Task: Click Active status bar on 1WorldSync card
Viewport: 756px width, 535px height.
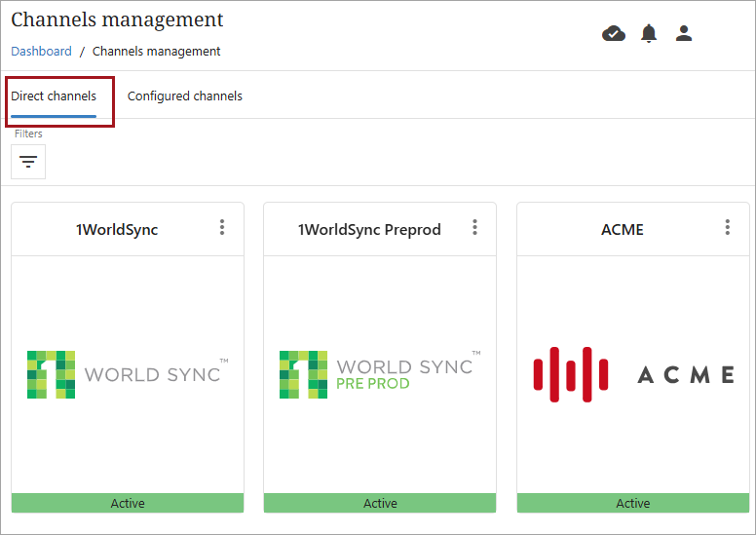Action: [128, 504]
